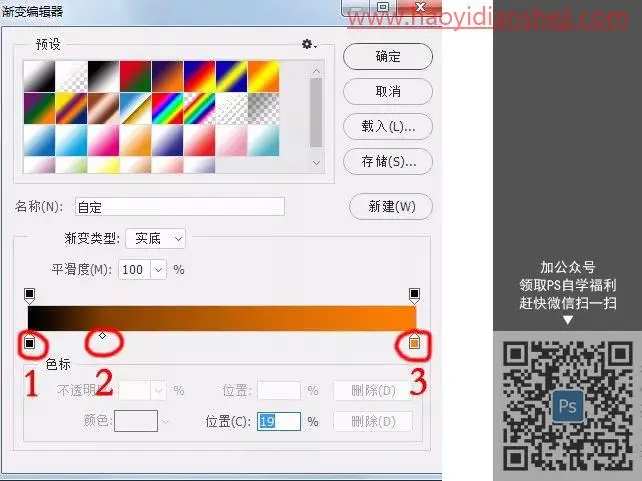Select the orange color stop below gradient bar
Viewport: 642px width, 481px height.
414,341
